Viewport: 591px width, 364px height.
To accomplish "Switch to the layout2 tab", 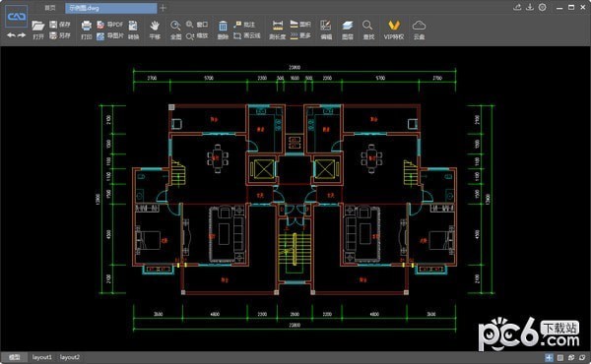I will (70, 357).
